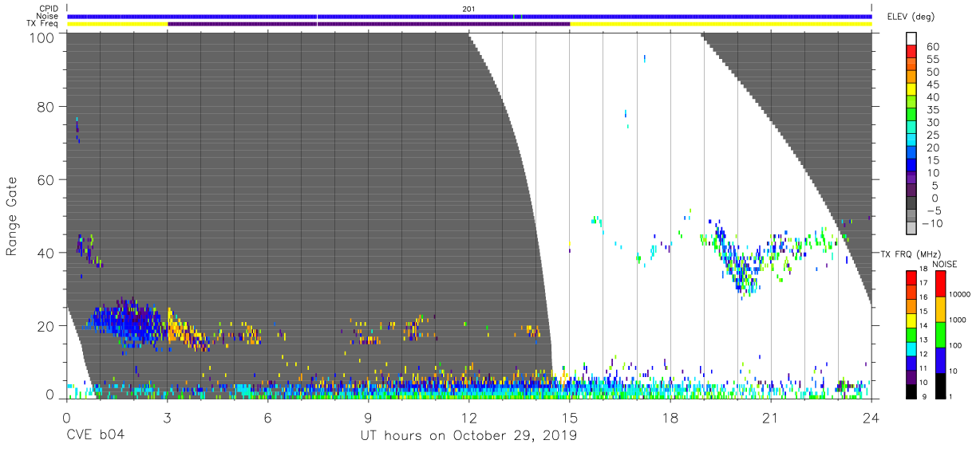Click the NOISE scale value 1000
The width and height of the screenshot is (980, 452).
point(957,320)
